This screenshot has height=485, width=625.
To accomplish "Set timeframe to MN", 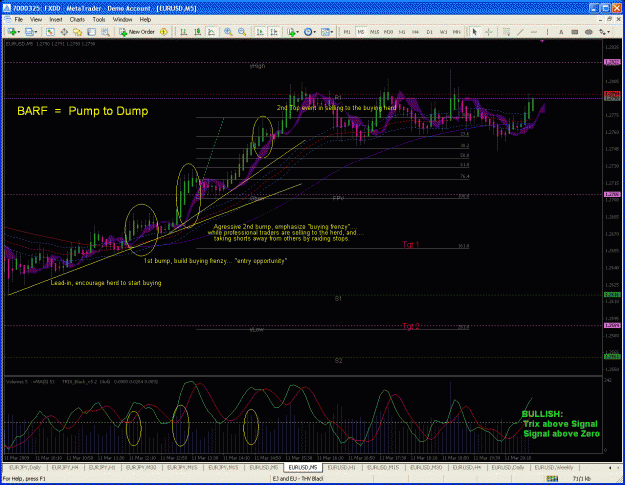I will click(457, 32).
